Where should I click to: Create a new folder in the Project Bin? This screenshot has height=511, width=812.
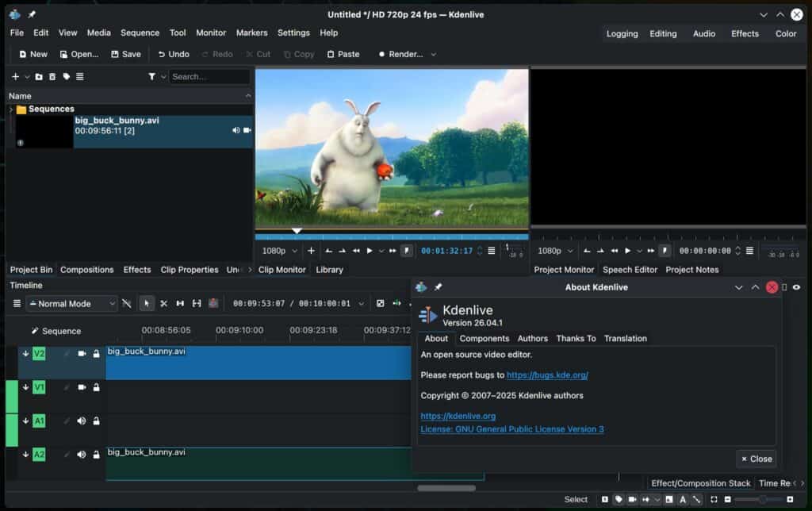coord(39,77)
